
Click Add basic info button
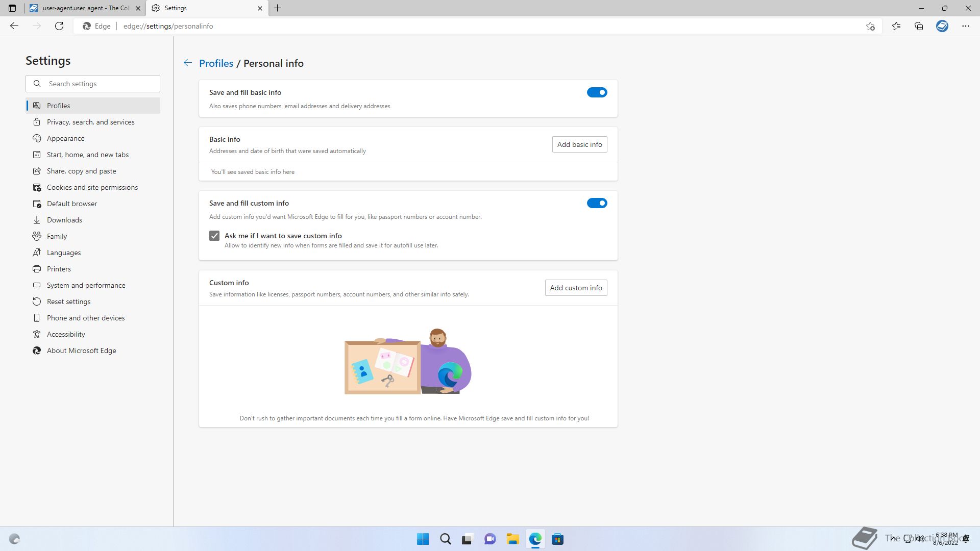tap(579, 144)
